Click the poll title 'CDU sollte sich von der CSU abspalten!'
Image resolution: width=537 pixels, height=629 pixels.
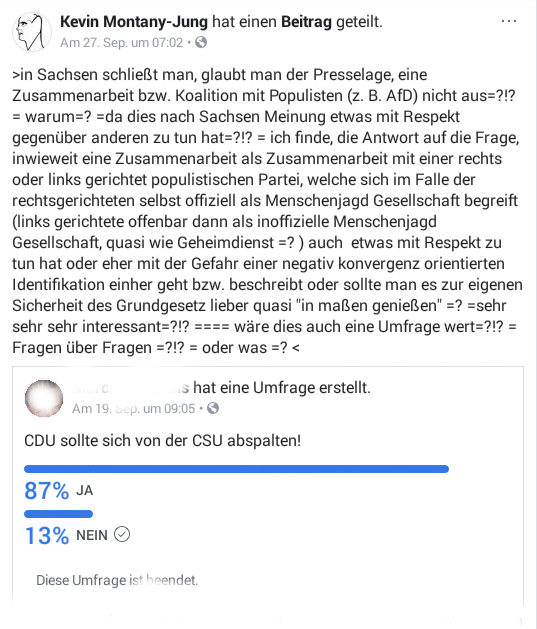click(162, 440)
